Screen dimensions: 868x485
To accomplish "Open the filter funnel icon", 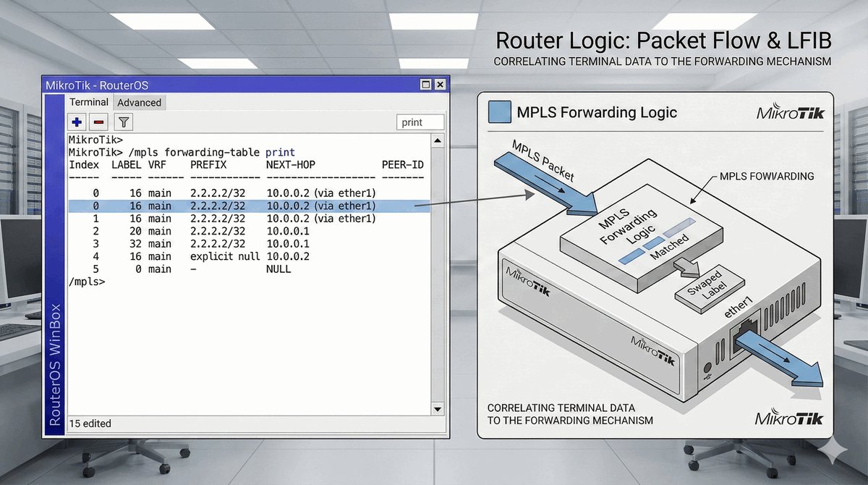I will point(124,122).
